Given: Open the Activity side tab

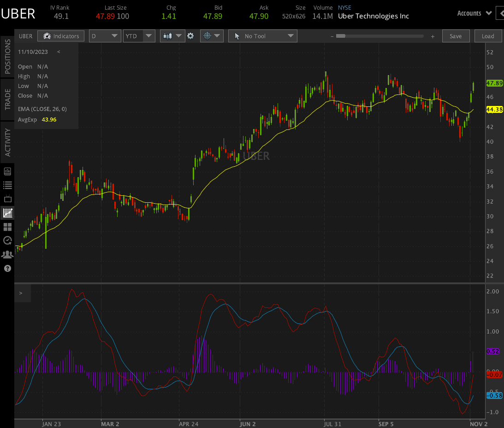Looking at the screenshot, I should (7, 142).
